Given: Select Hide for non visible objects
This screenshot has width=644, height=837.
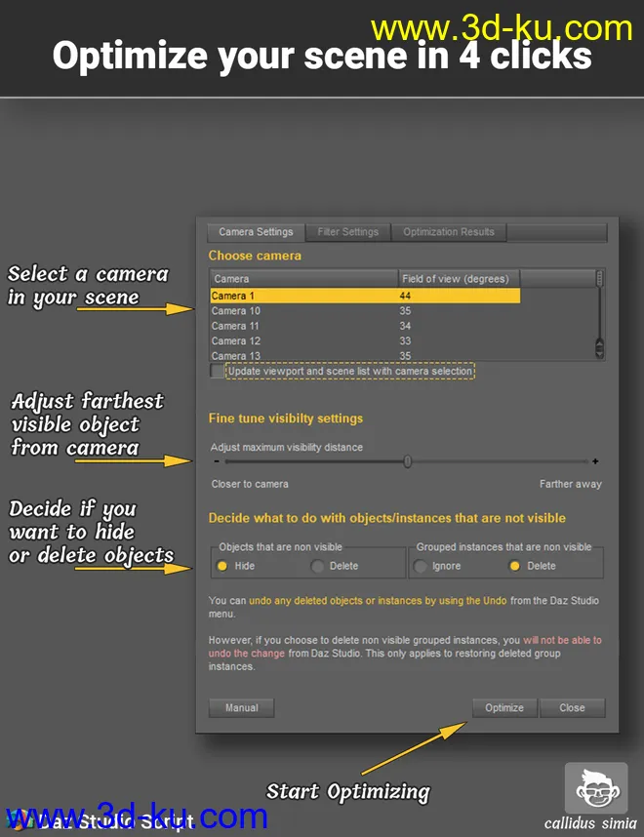Looking at the screenshot, I should [222, 566].
